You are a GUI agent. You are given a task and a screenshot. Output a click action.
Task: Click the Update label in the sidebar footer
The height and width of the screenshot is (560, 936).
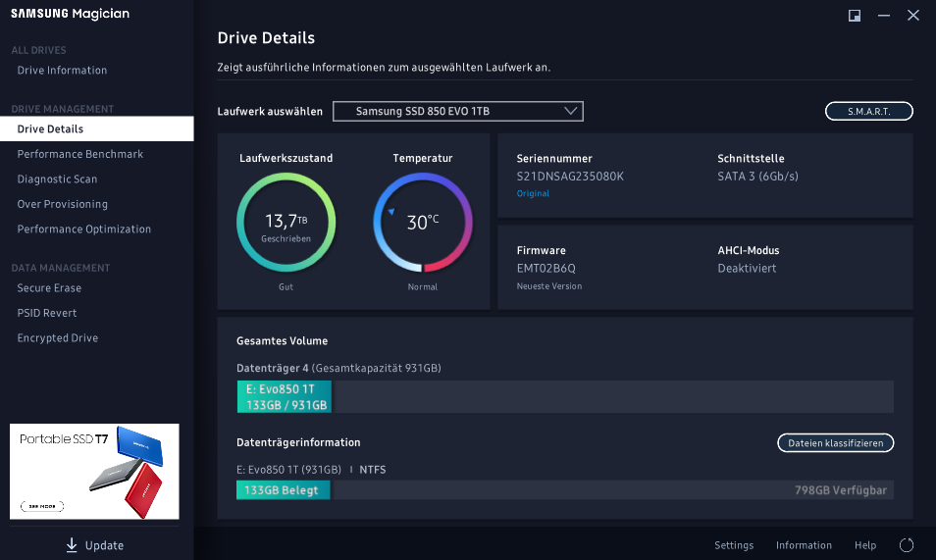104,545
